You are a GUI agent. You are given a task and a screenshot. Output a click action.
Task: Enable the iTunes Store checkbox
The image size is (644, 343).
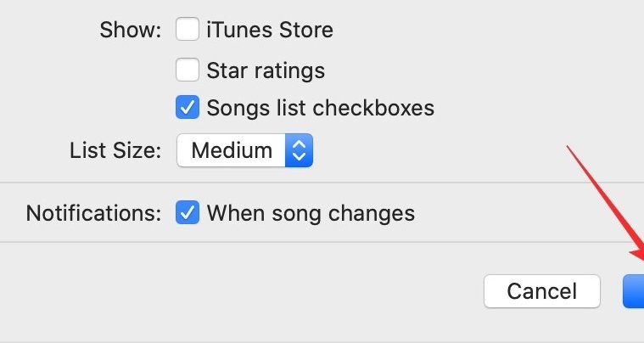187,31
